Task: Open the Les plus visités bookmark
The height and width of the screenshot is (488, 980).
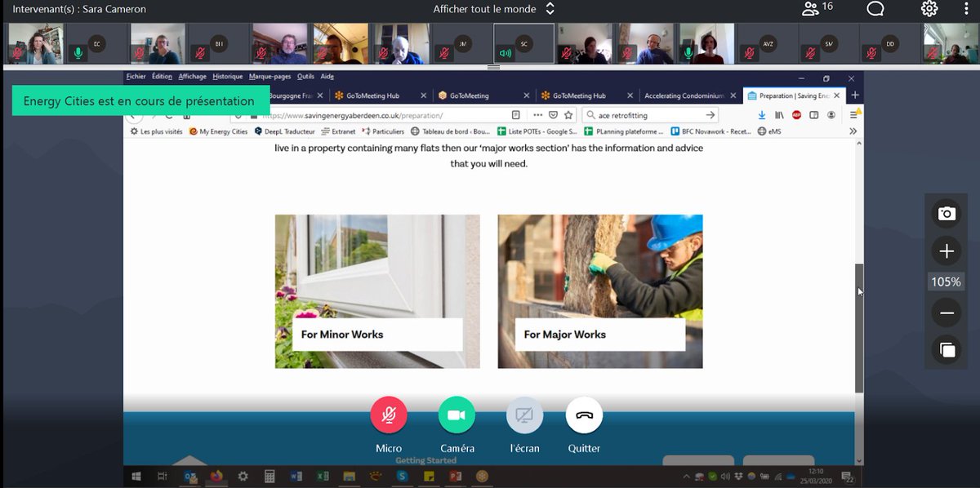Action: point(156,131)
